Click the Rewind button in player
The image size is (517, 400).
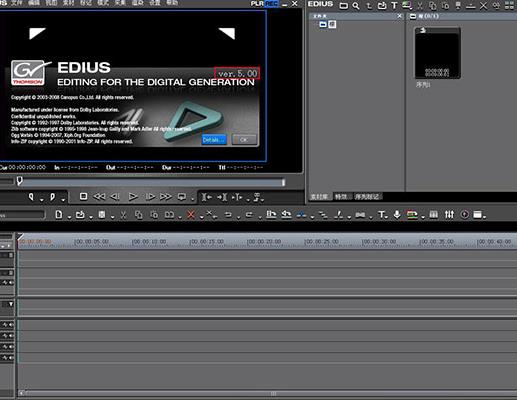(99, 197)
